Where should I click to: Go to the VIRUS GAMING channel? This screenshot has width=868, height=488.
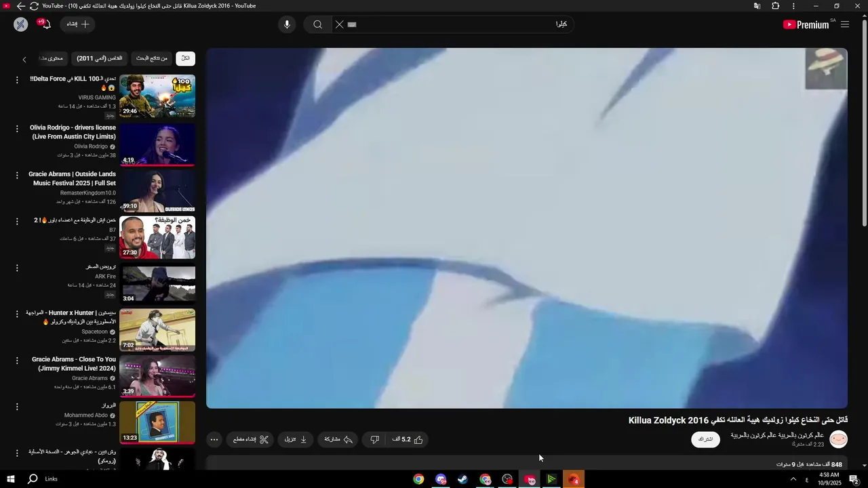pos(97,98)
